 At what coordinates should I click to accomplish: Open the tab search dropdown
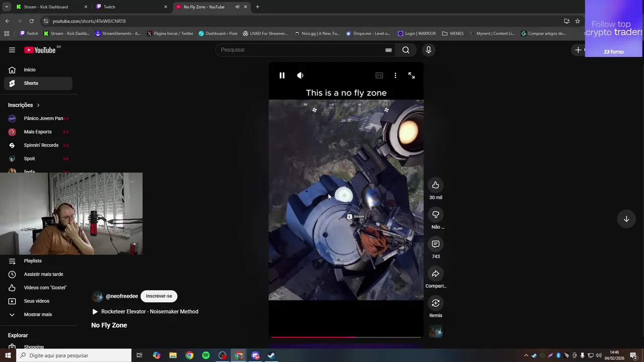[x=7, y=7]
